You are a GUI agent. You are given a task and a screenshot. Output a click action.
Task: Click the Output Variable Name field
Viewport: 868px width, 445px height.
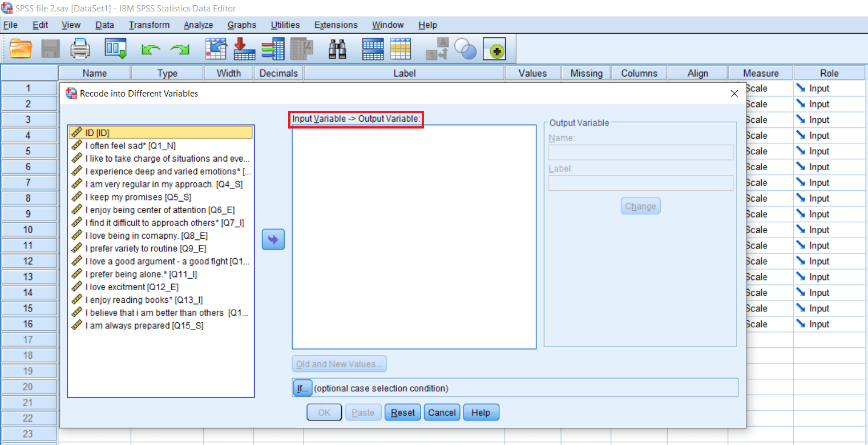(640, 152)
